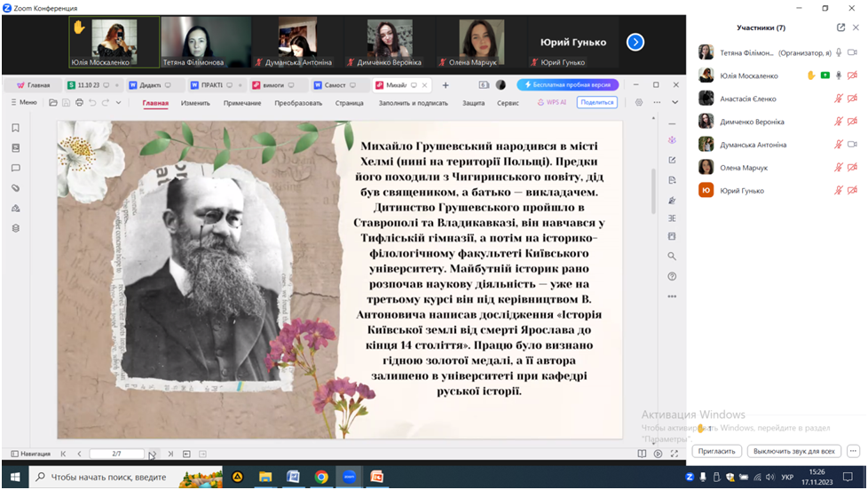Click Тетяна Філімонова's microphone icon

pyautogui.click(x=838, y=52)
